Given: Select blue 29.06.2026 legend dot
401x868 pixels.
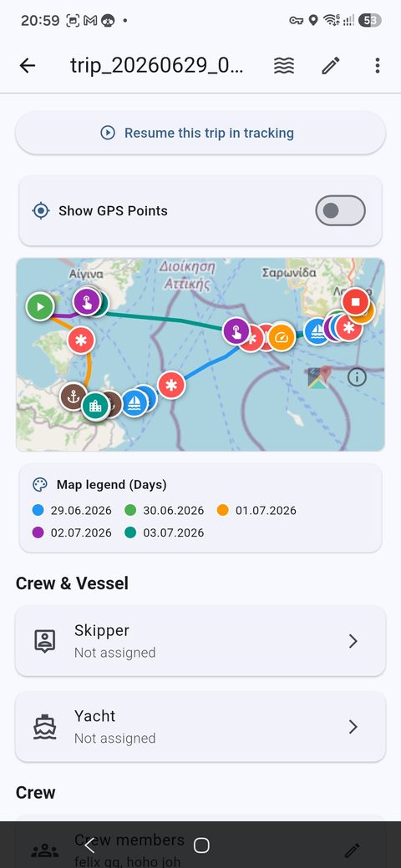Looking at the screenshot, I should pos(38,511).
